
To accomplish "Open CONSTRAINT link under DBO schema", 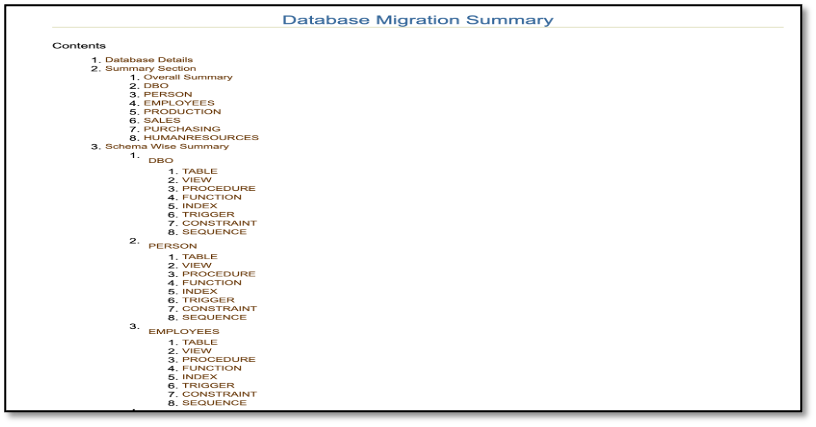I will (219, 223).
